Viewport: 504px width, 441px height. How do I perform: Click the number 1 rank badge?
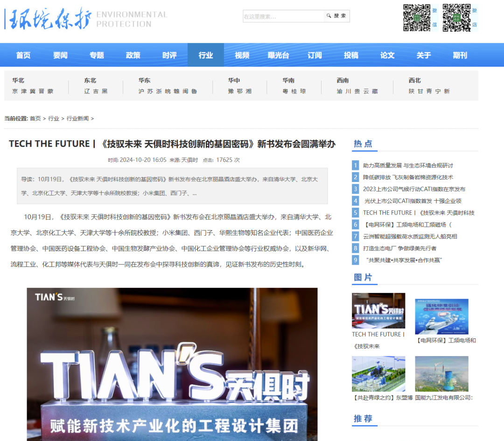[355, 165]
